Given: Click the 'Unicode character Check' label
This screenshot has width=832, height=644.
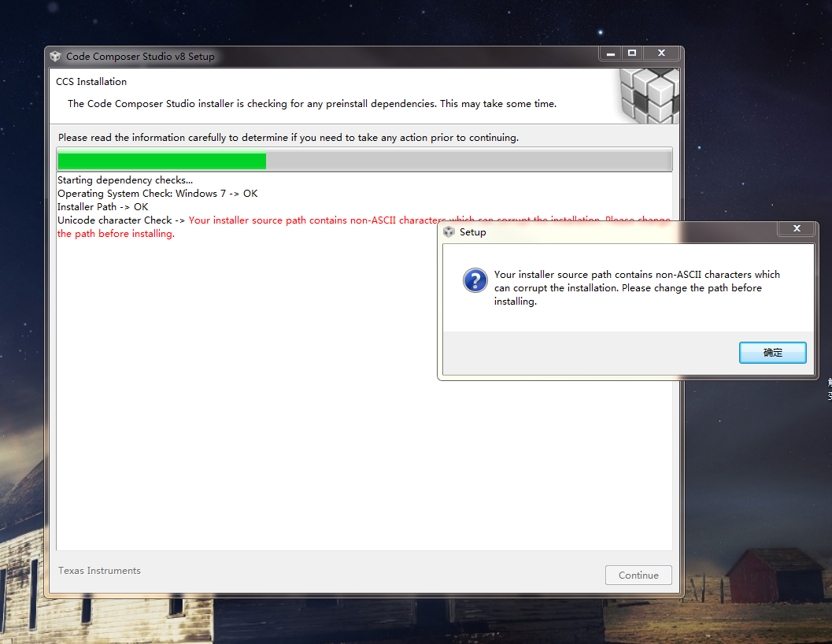Looking at the screenshot, I should point(115,220).
